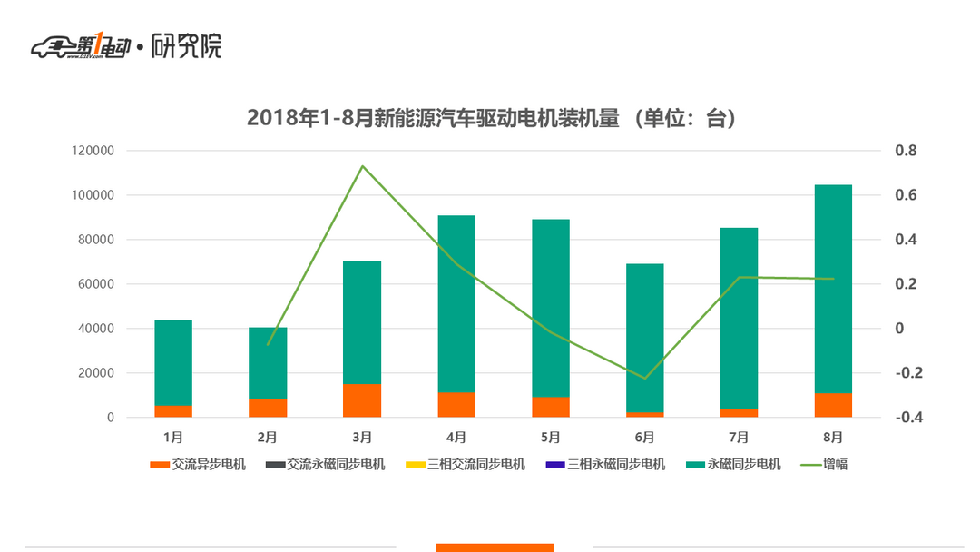980x552 pixels.
Task: Click the green 增幅 legend line marker
Action: (x=810, y=465)
